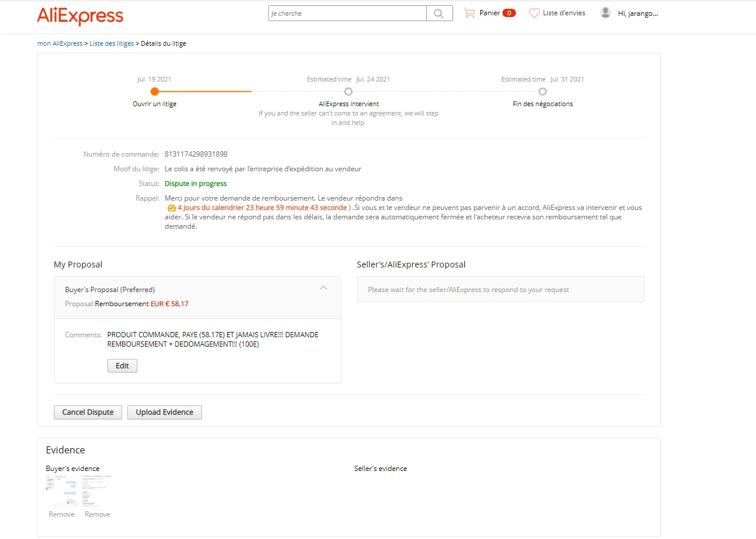
Task: Select the 'AliExpress intervient' timeline marker
Action: click(349, 91)
